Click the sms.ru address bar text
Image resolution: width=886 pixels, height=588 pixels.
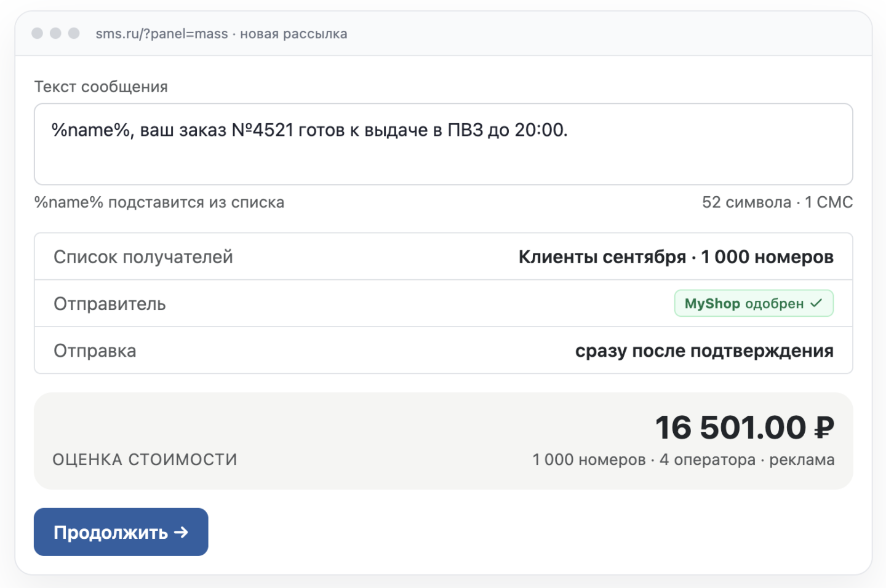pyautogui.click(x=221, y=34)
